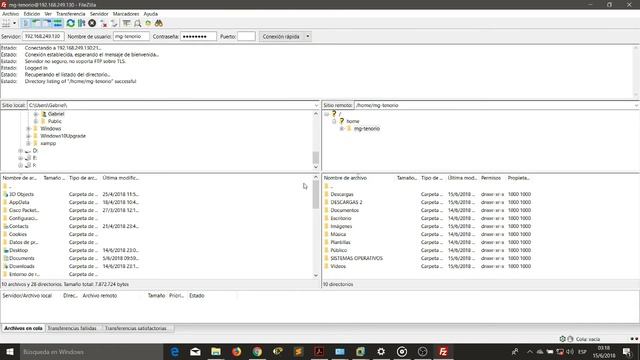Viewport: 640px width, 360px height.
Task: Open the Servidor menu
Action: (99, 14)
